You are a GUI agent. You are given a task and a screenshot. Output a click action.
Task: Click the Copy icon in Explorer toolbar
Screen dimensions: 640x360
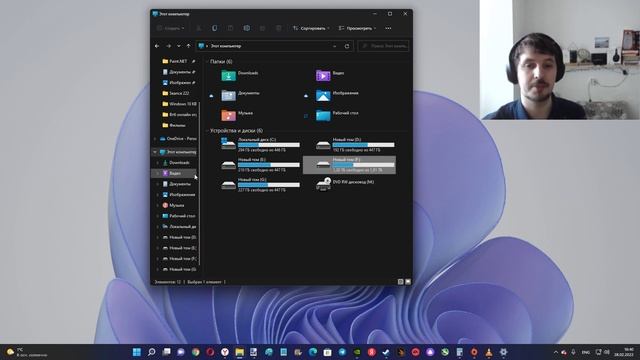[x=214, y=28]
